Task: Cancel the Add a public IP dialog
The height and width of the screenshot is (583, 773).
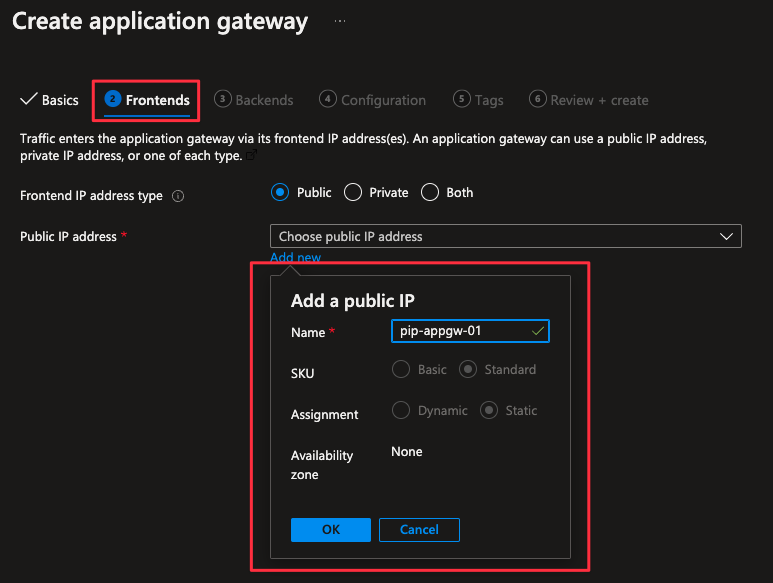Action: click(419, 530)
